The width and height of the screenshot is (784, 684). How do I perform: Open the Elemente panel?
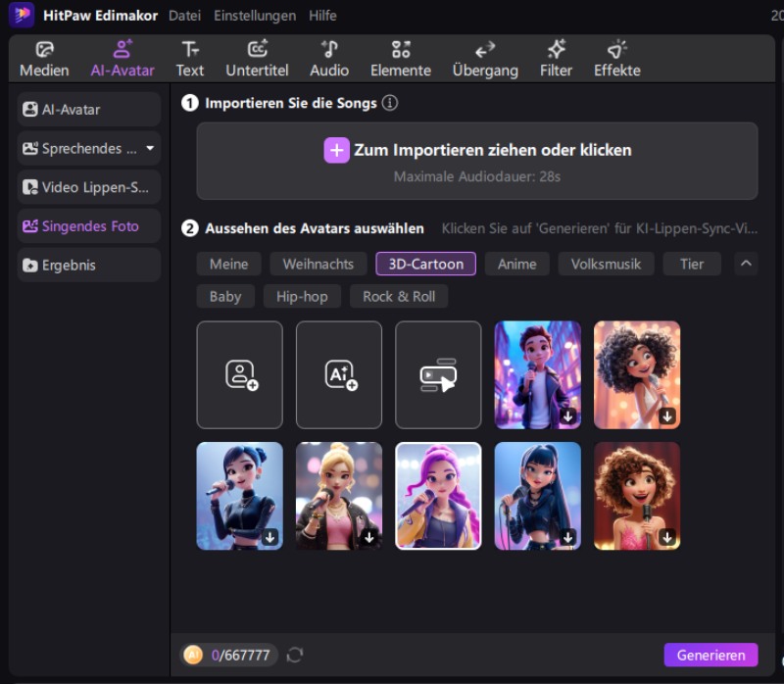click(400, 58)
